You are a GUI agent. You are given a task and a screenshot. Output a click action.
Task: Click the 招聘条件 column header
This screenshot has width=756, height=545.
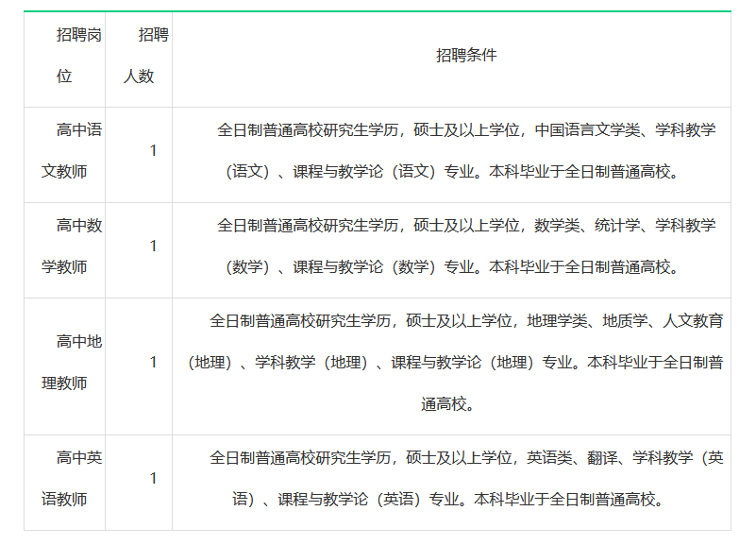tap(465, 55)
